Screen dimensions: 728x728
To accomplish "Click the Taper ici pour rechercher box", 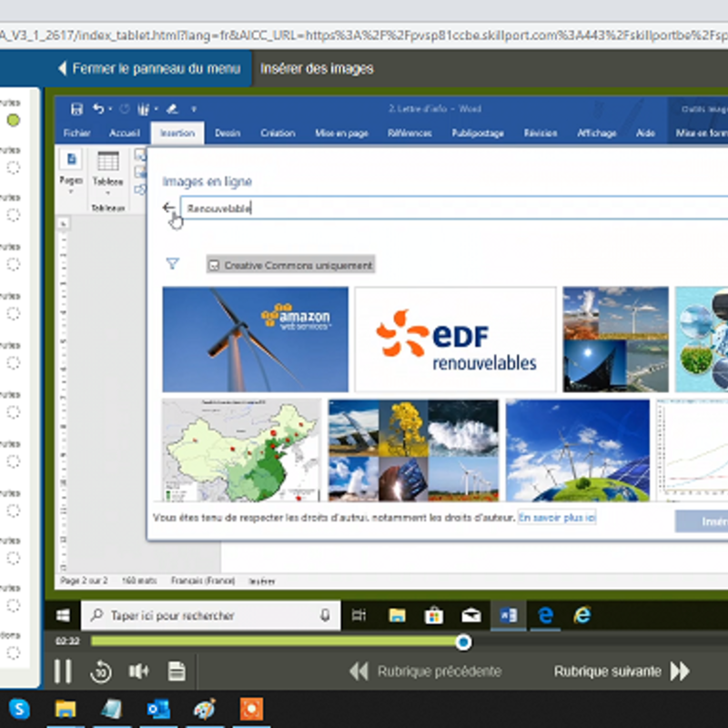I will 210,616.
